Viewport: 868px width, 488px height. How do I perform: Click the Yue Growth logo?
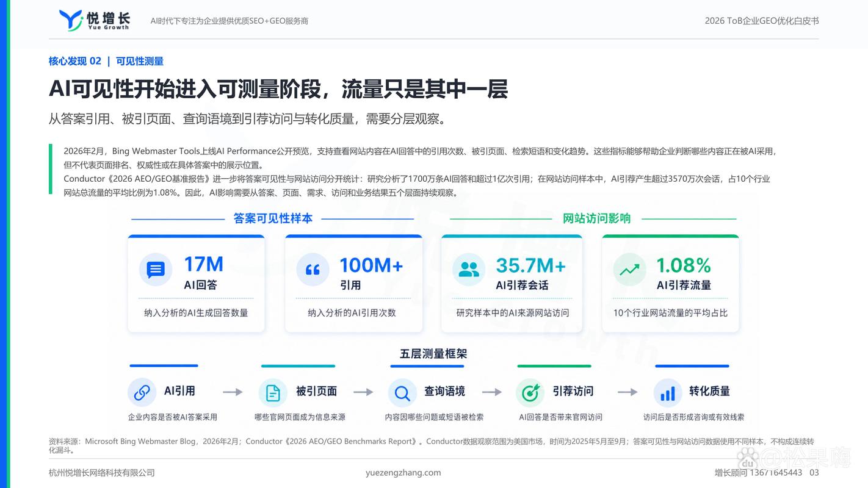click(x=94, y=20)
